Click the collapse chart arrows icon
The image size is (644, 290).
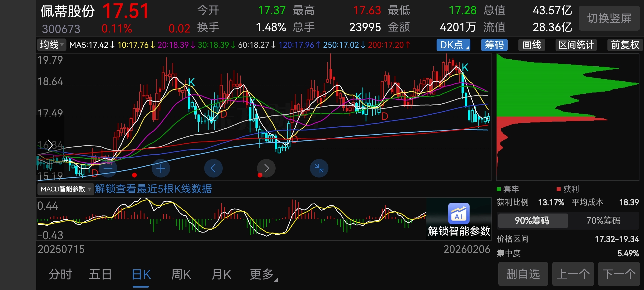[319, 168]
